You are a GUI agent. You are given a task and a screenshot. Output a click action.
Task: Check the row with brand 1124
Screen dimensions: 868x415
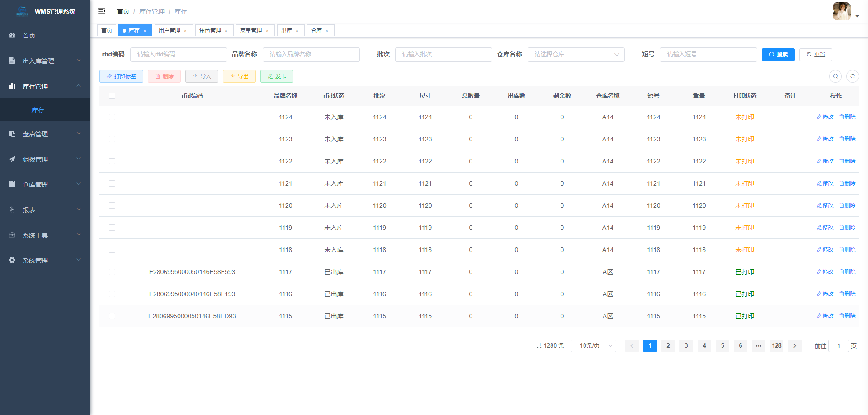tap(112, 117)
